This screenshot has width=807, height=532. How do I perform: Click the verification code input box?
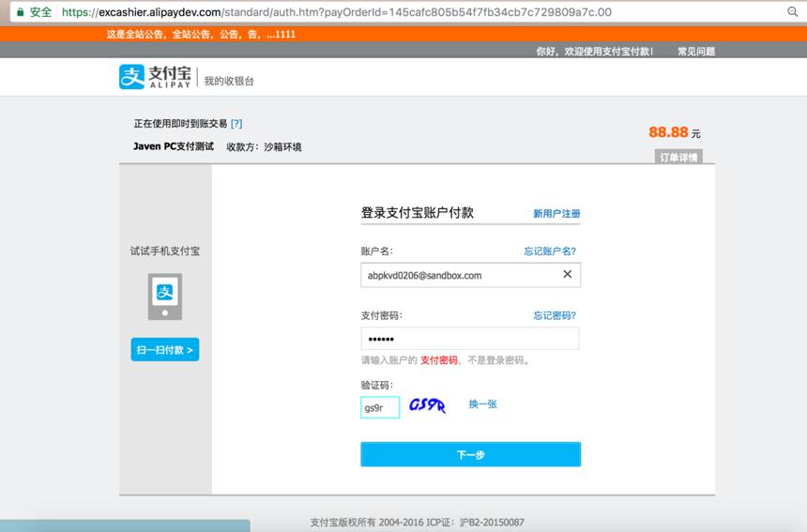[x=380, y=407]
